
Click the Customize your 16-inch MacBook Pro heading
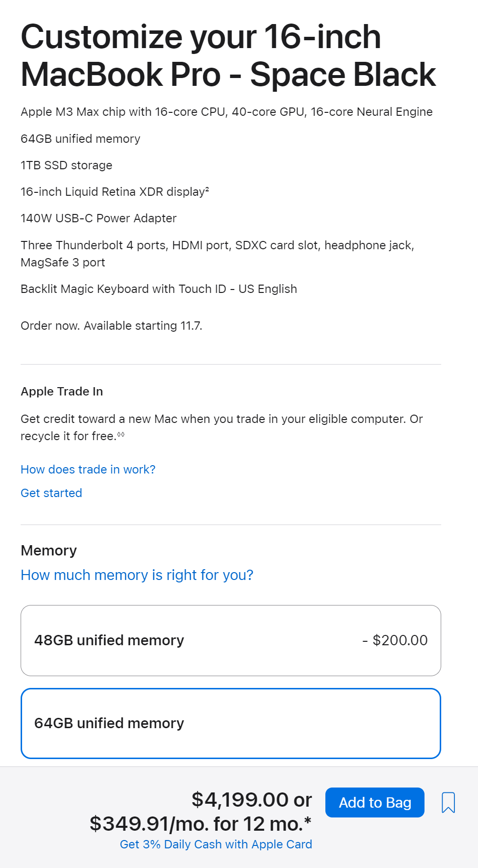coord(228,55)
